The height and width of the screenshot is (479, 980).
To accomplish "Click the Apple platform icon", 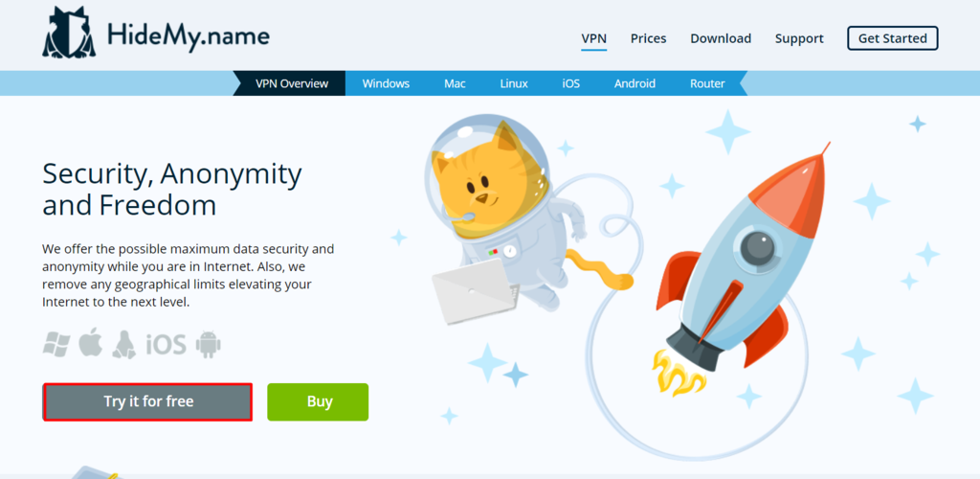I will [x=91, y=343].
